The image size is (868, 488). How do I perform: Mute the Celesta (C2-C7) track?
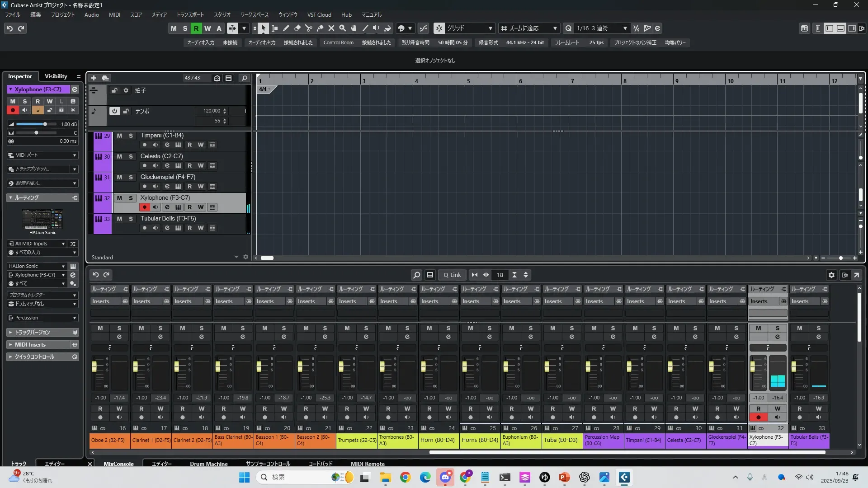pos(119,156)
